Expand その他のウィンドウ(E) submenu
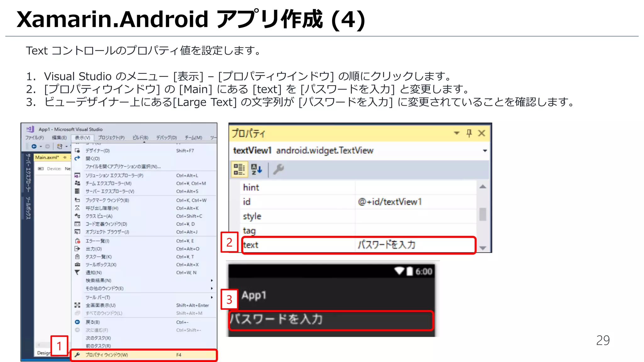The image size is (644, 362). click(144, 288)
